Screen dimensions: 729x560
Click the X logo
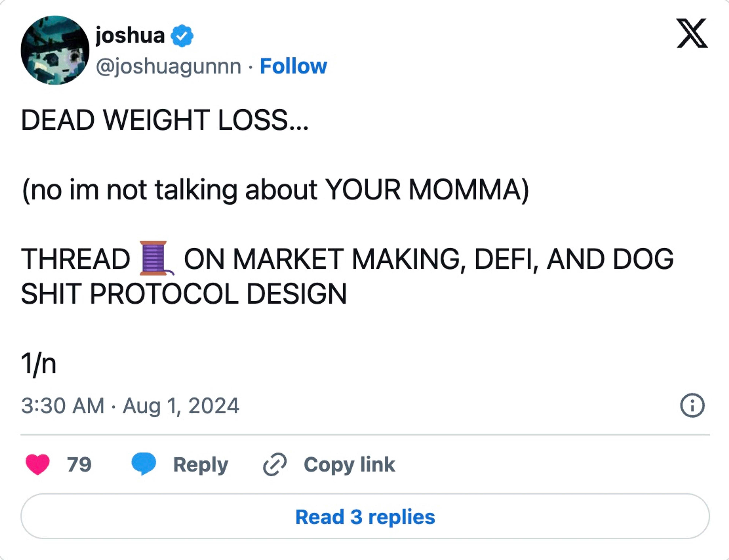pos(692,33)
